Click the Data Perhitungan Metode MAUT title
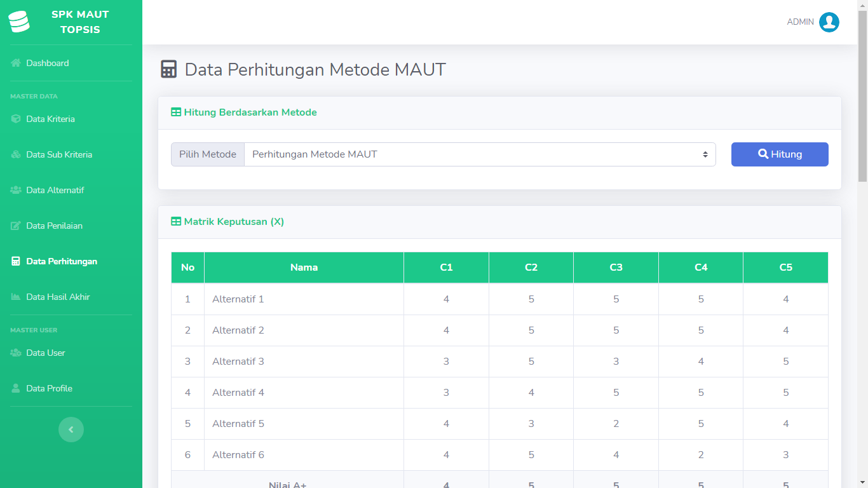 pyautogui.click(x=315, y=69)
